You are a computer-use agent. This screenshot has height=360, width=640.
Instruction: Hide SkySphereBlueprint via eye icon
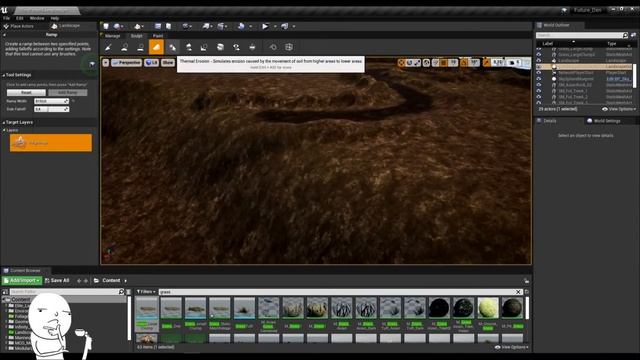coord(539,79)
